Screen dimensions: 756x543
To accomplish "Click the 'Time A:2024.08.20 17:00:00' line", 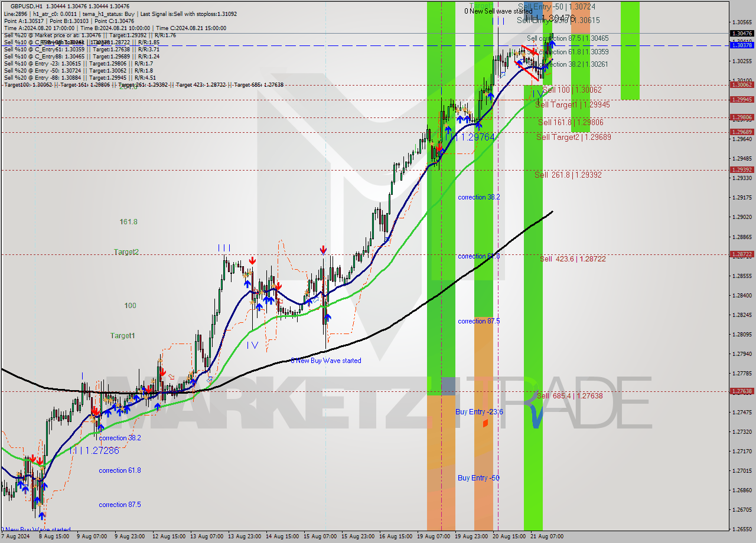I will tap(39, 28).
